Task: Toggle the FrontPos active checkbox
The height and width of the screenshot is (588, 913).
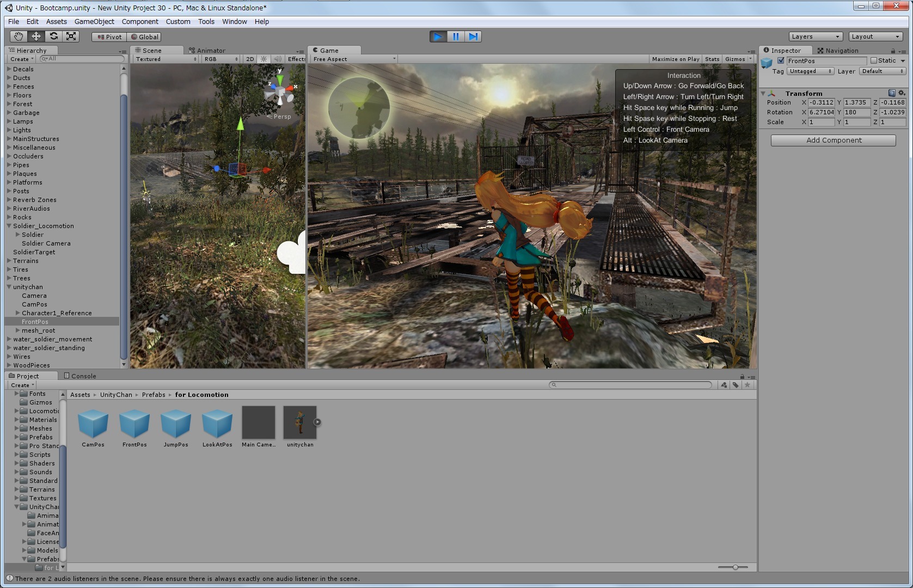Action: pyautogui.click(x=781, y=60)
